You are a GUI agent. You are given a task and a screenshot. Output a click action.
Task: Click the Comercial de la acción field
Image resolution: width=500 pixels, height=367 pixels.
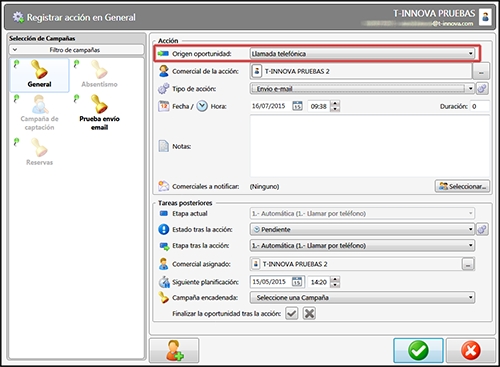(x=361, y=71)
